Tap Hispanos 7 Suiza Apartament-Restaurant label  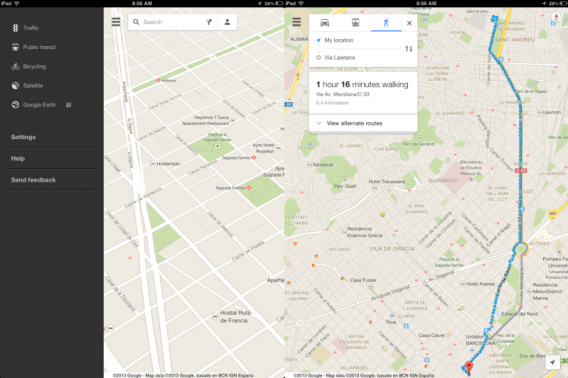[206, 120]
